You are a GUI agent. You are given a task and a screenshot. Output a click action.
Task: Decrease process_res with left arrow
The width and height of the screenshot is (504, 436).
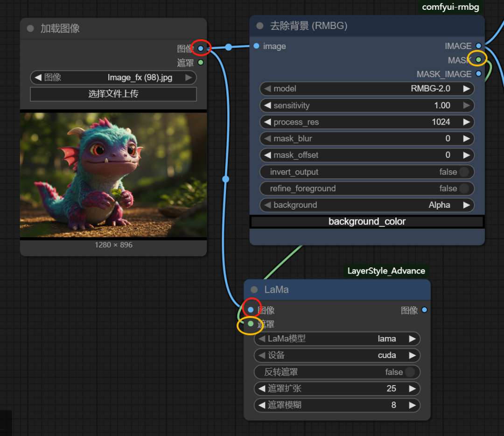click(x=267, y=122)
